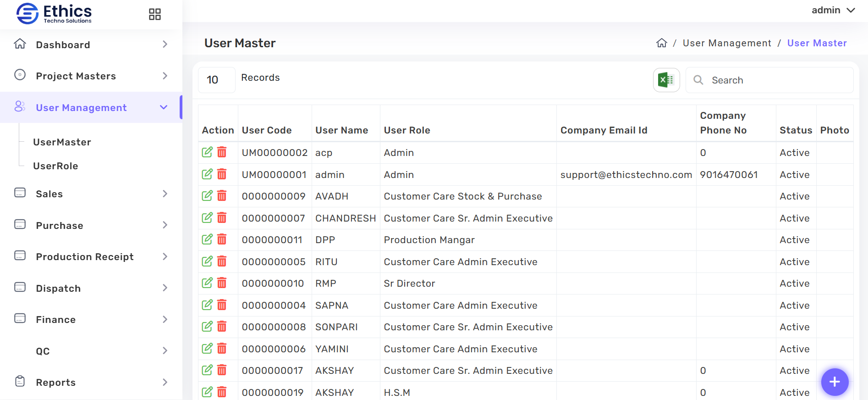Click trash icon for user SAPNA
The height and width of the screenshot is (400, 868).
pyautogui.click(x=222, y=305)
